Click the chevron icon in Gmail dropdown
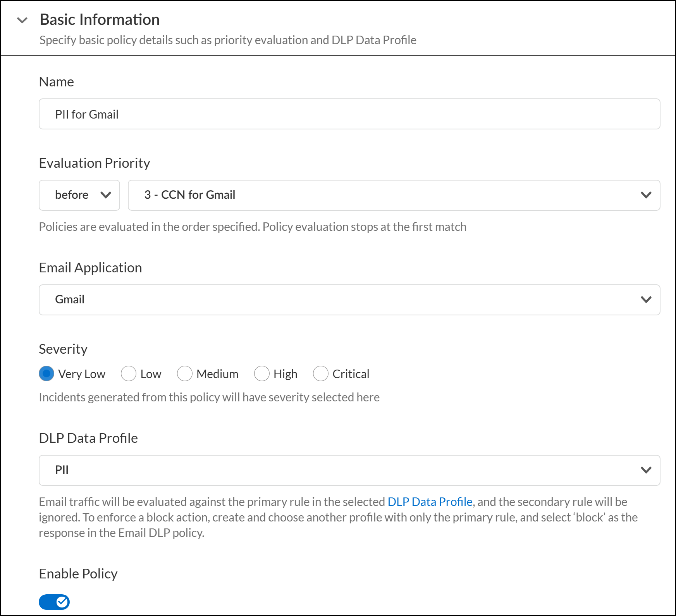 pyautogui.click(x=646, y=300)
